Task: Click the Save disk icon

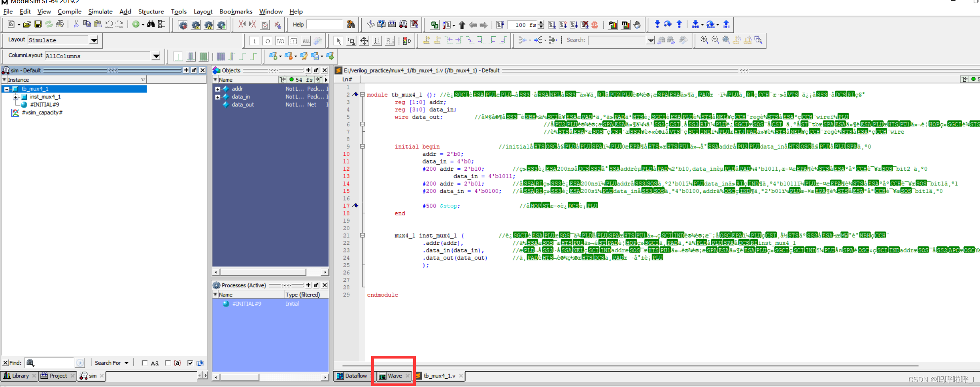Action: [x=38, y=25]
